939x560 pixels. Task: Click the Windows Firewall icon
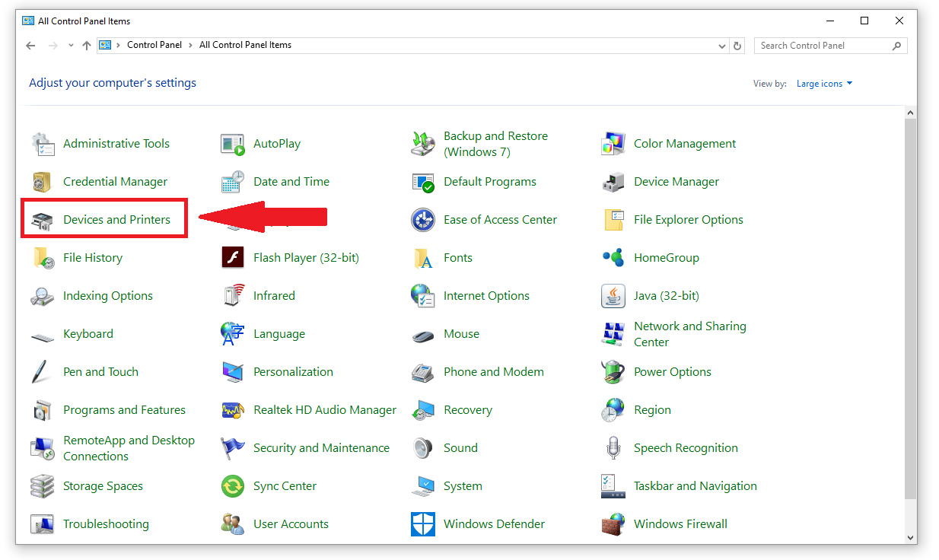click(x=613, y=524)
